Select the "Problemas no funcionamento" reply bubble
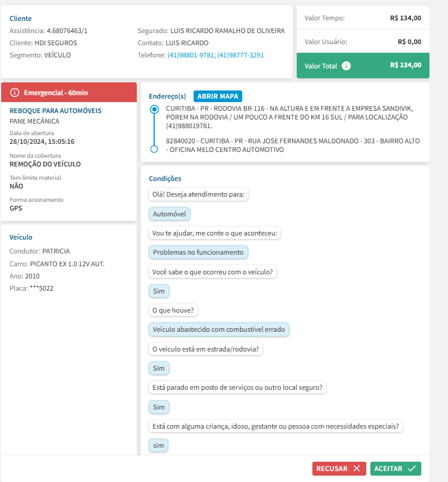The height and width of the screenshot is (482, 448). click(198, 252)
